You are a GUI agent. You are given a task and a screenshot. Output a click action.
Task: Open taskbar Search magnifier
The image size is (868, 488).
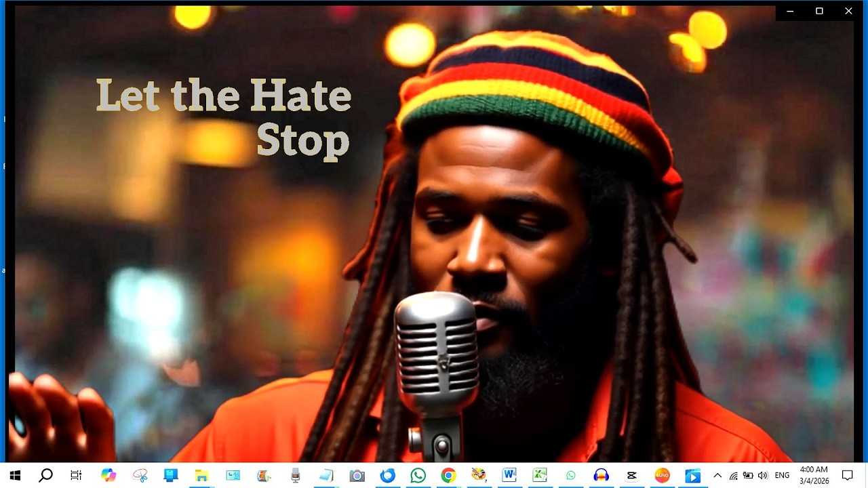point(45,475)
